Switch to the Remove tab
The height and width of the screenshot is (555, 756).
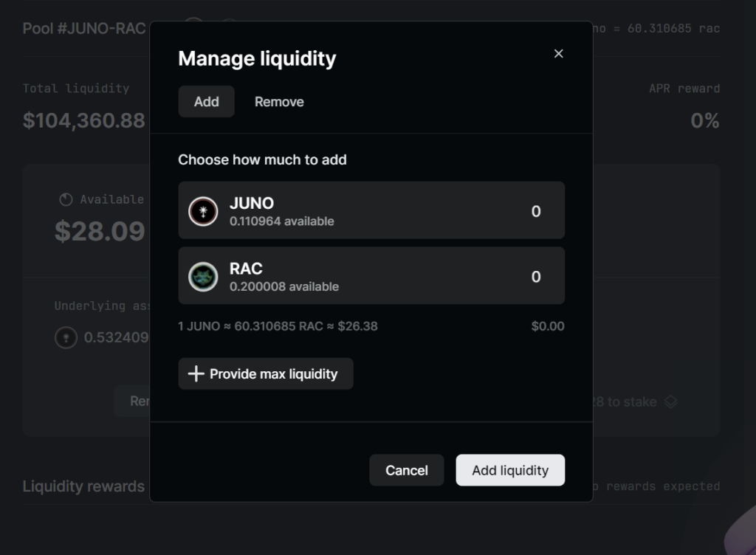279,102
